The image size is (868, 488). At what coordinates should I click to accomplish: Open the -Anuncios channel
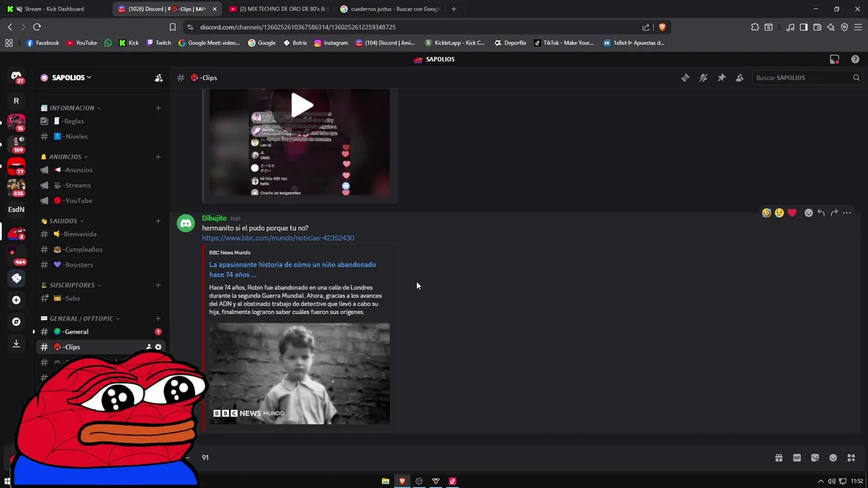(x=100, y=170)
